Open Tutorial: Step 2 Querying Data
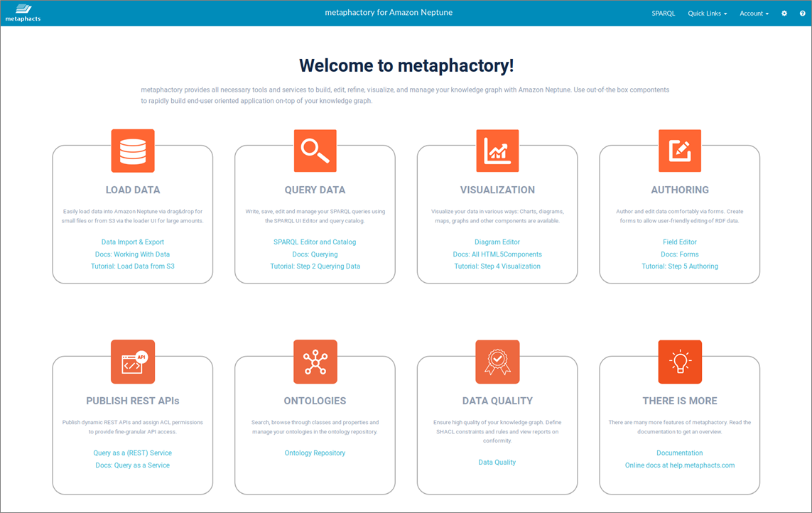This screenshot has width=812, height=513. 315,266
